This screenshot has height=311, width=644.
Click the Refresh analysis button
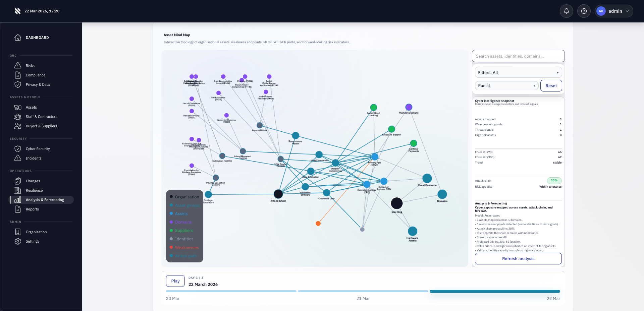pyautogui.click(x=518, y=258)
